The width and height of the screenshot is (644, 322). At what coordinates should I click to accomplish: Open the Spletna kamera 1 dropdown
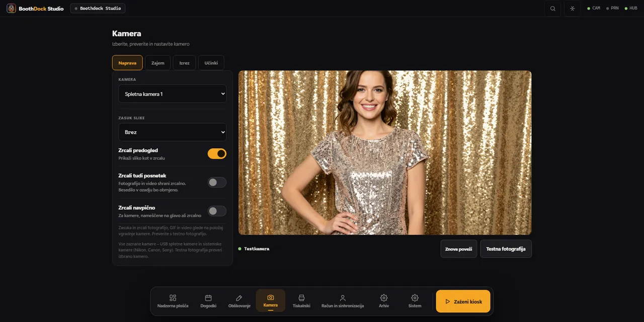point(173,94)
